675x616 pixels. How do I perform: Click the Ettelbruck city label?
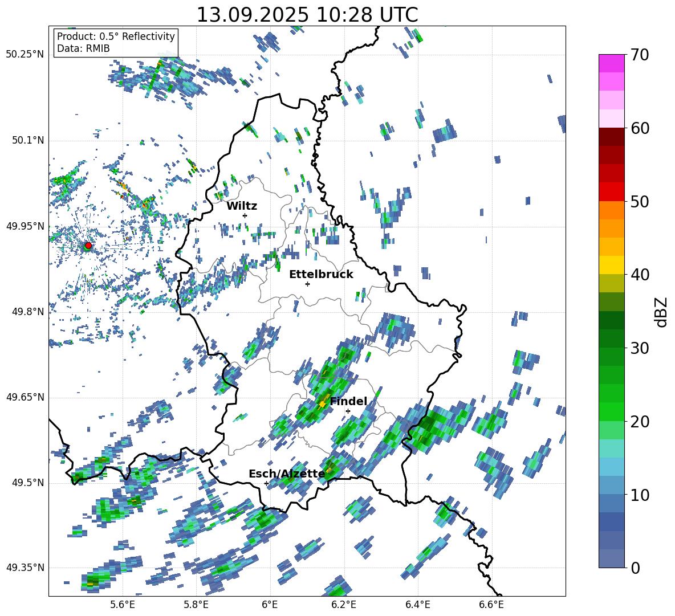[x=321, y=275]
